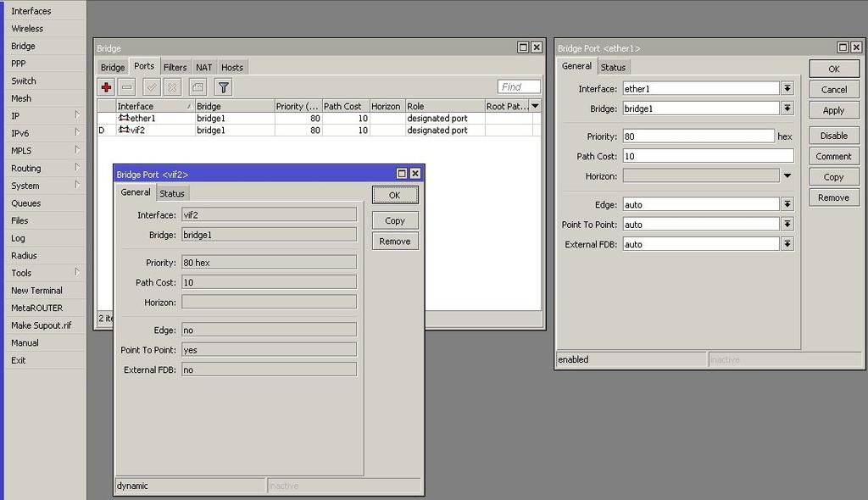Open the column selector dropdown in ports table
The image size is (868, 500).
tap(535, 106)
